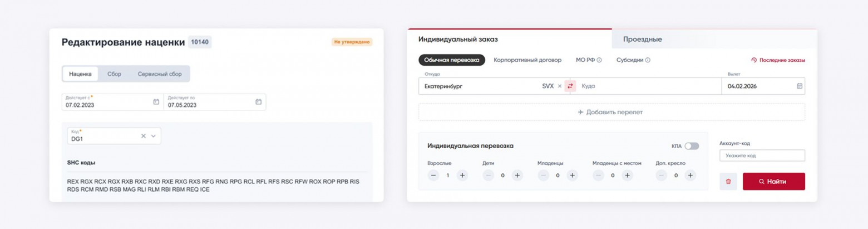Screen dimensions: 868x229
Task: Select the Обычная перевозка option
Action: click(451, 60)
